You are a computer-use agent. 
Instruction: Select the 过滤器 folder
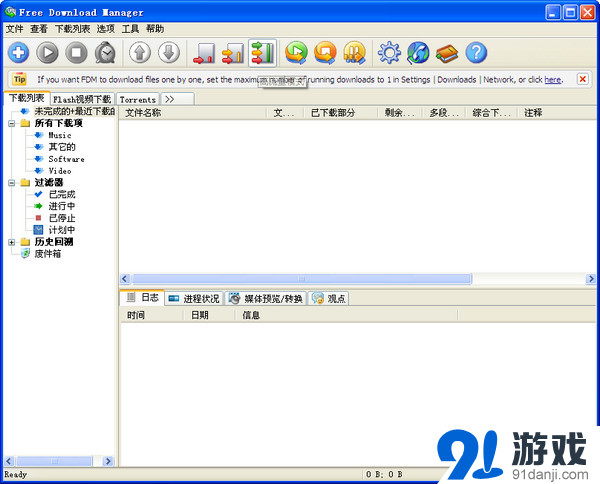(x=49, y=183)
